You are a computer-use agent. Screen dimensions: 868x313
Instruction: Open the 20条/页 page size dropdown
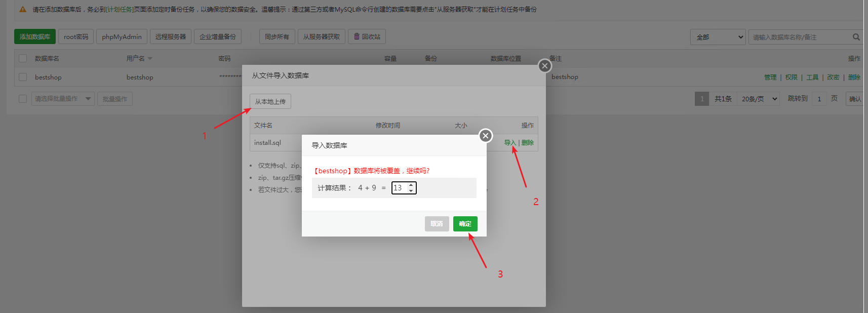pos(759,99)
